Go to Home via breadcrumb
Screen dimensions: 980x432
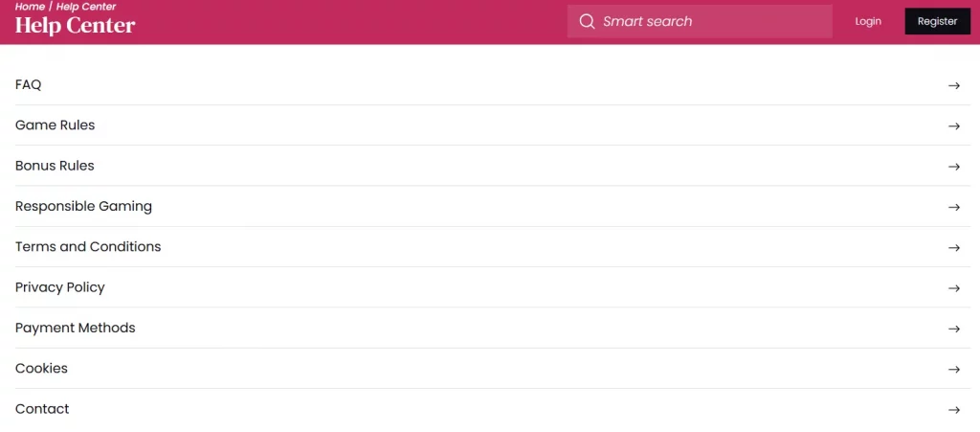[30, 7]
